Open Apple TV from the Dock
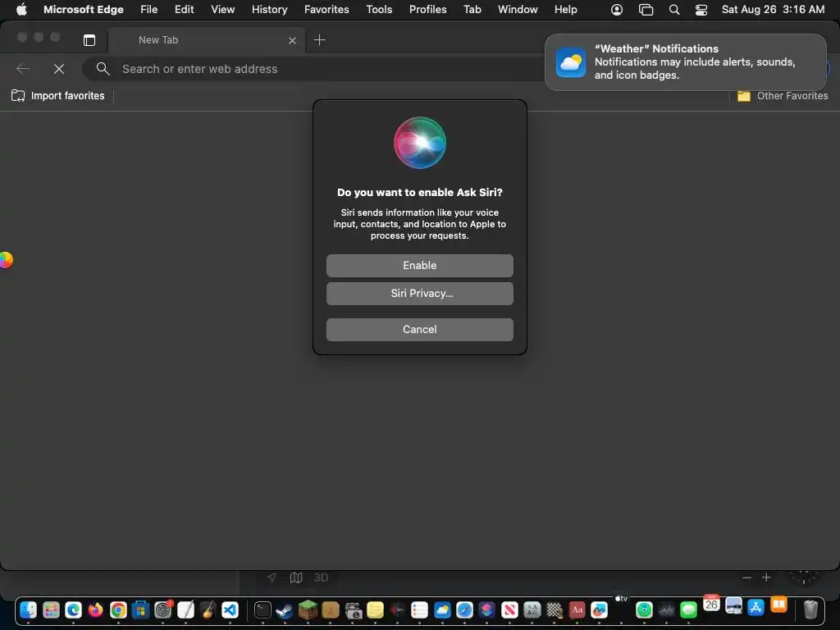840x630 pixels. pos(622,600)
